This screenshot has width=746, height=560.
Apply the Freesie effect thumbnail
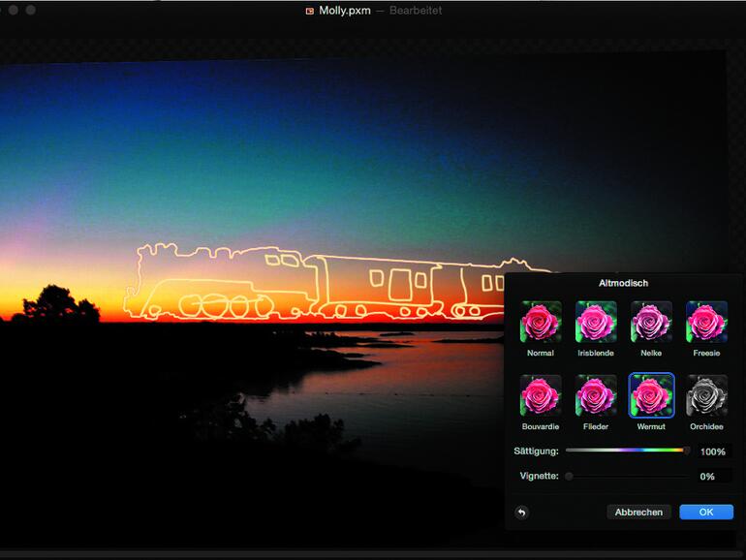706,322
